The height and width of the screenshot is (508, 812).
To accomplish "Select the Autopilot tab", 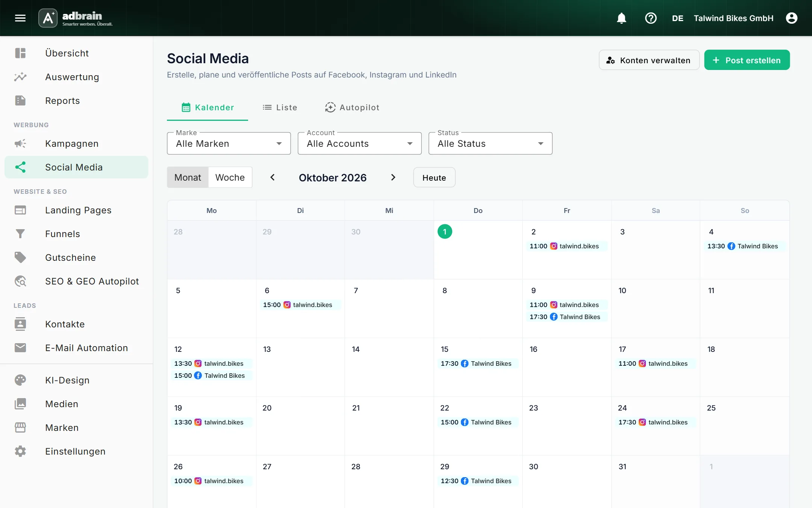I will coord(352,108).
